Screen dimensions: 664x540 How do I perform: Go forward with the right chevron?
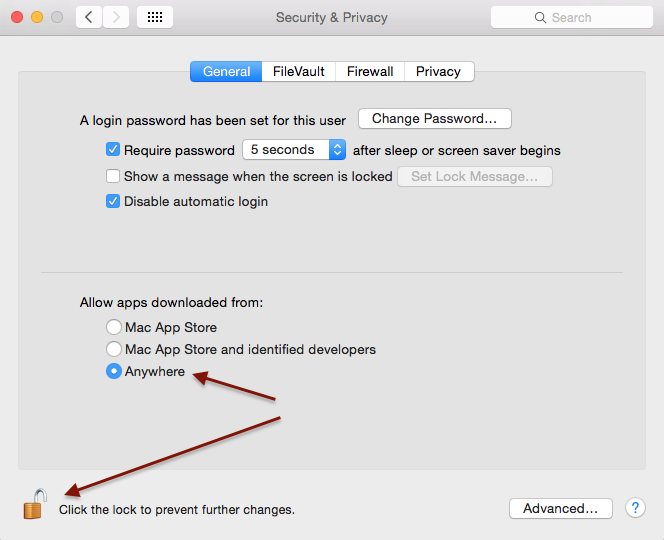click(116, 17)
